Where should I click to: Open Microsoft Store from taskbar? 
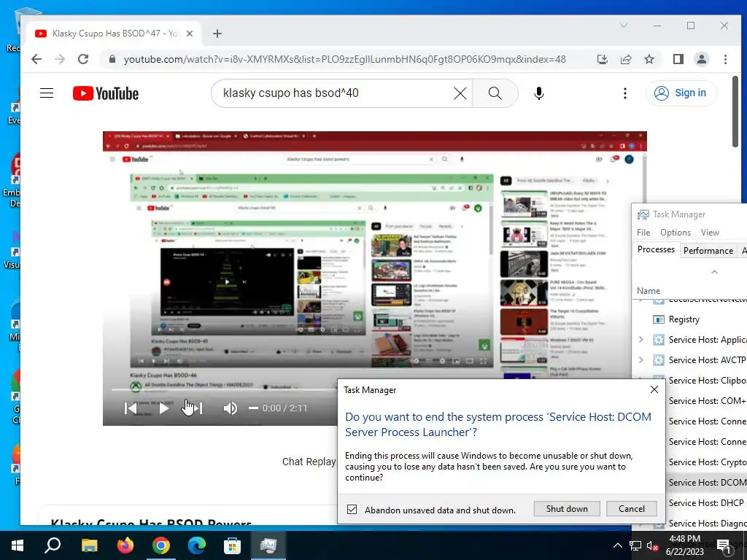(x=233, y=545)
